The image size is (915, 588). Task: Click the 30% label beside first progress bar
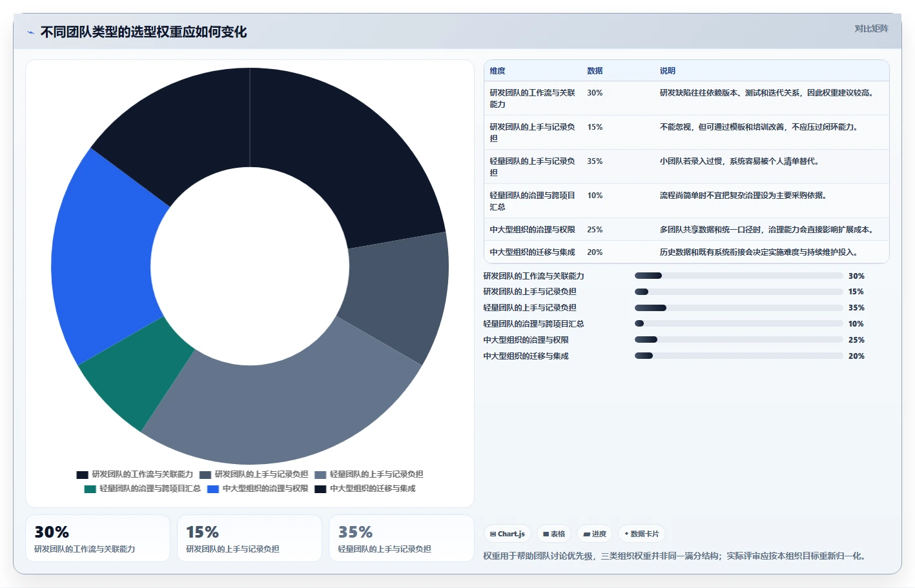[856, 276]
